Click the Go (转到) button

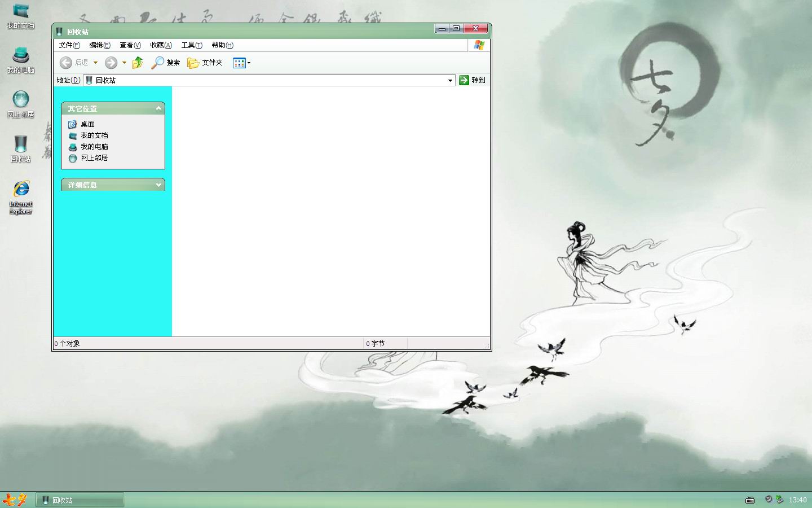(x=472, y=80)
